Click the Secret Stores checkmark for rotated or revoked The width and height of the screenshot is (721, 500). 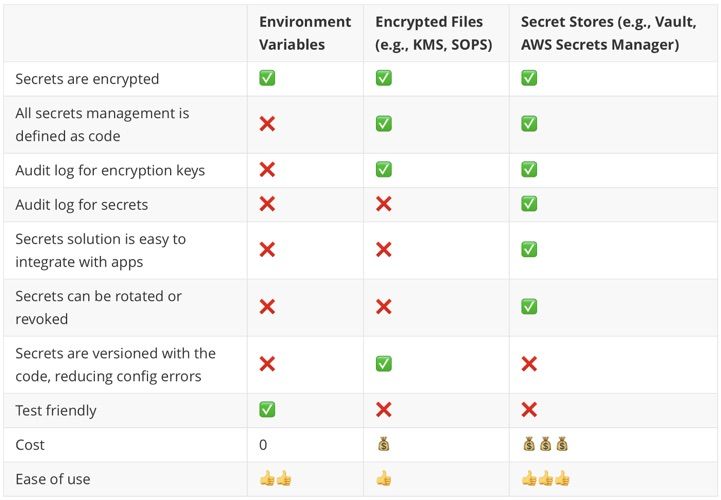(529, 307)
